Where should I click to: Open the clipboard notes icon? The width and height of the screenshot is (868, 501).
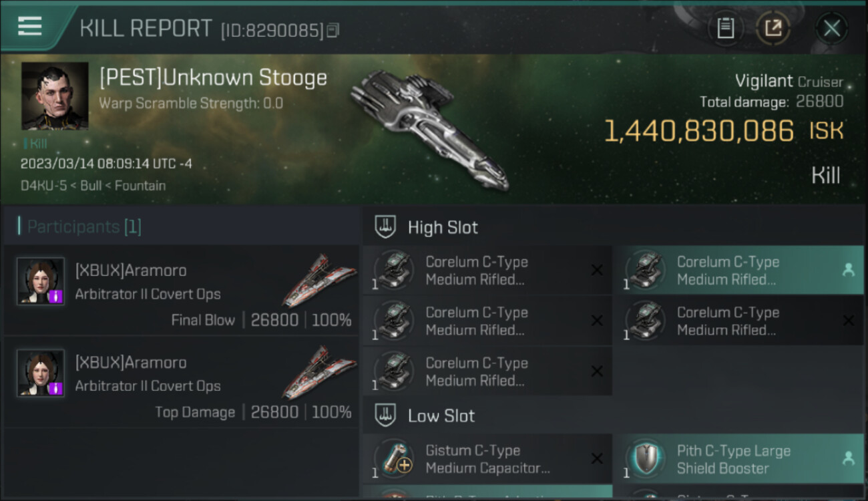pos(726,28)
